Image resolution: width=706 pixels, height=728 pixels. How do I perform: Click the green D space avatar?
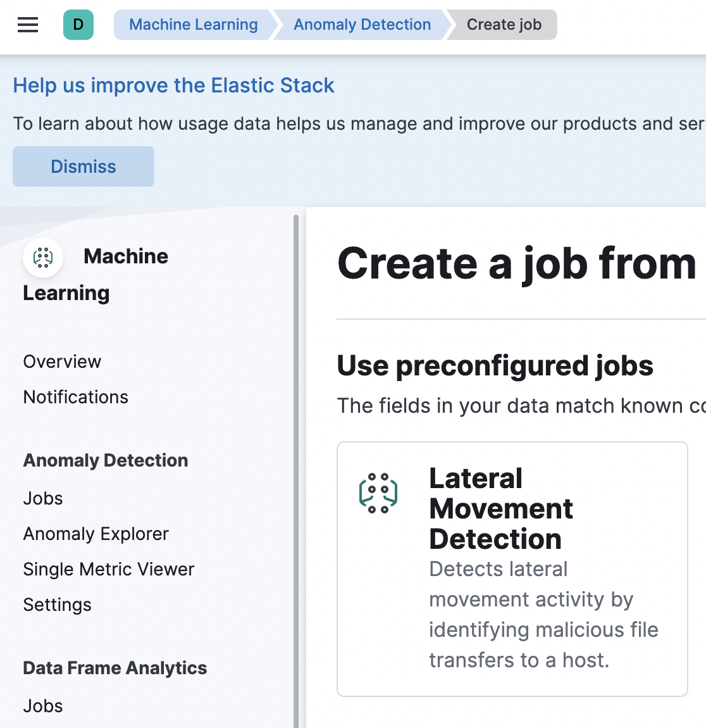[x=78, y=25]
